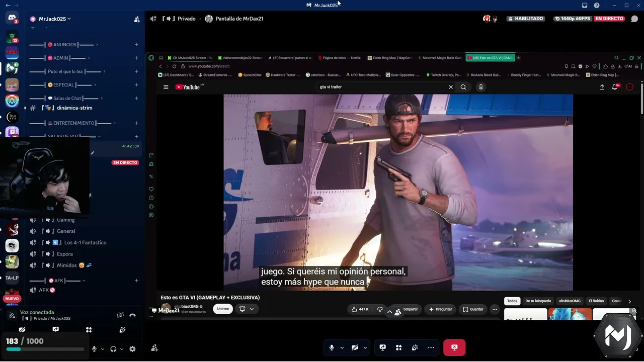This screenshot has width=644, height=362.
Task: Toggle camera in voice panel
Action: click(22, 330)
